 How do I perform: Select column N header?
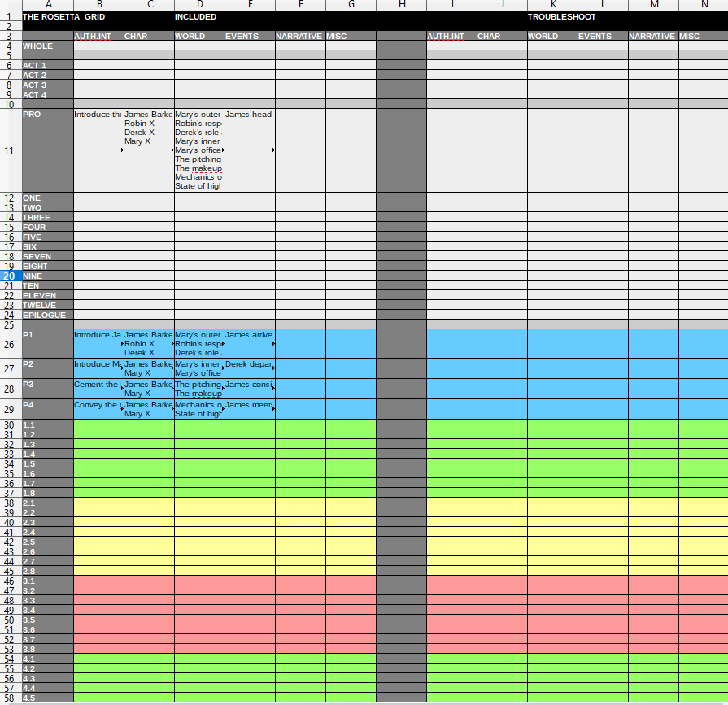(x=703, y=6)
